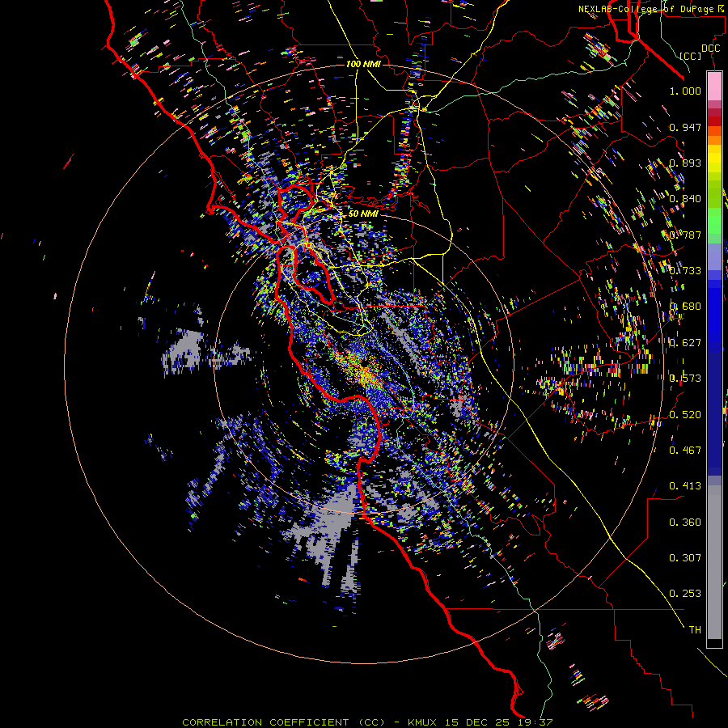Pick the gray segment of the color bar

coord(714,562)
